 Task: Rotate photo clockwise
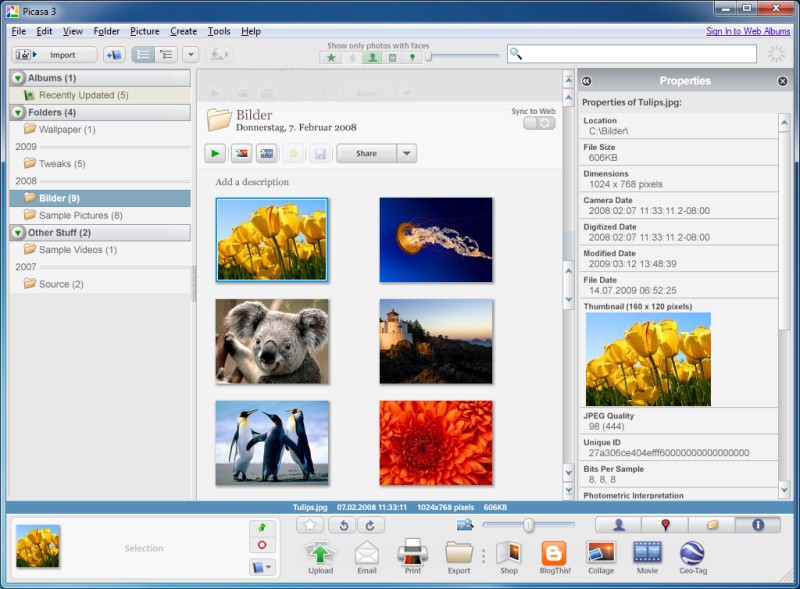pyautogui.click(x=370, y=525)
